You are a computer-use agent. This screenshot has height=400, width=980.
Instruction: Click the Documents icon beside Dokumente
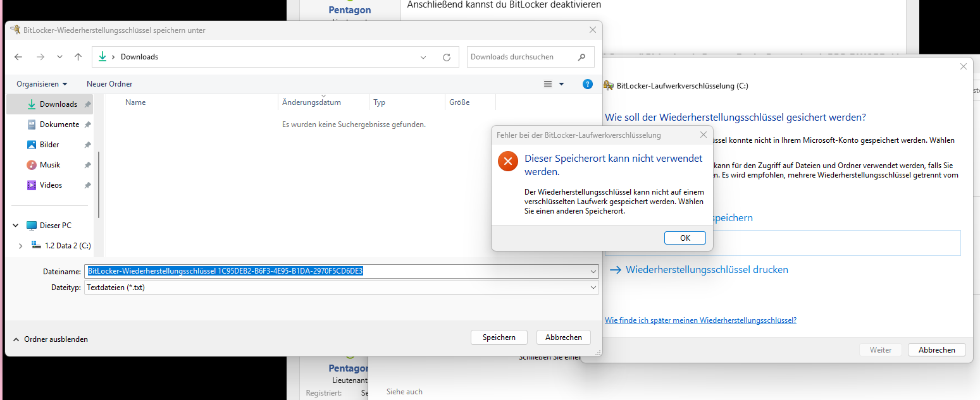[32, 124]
